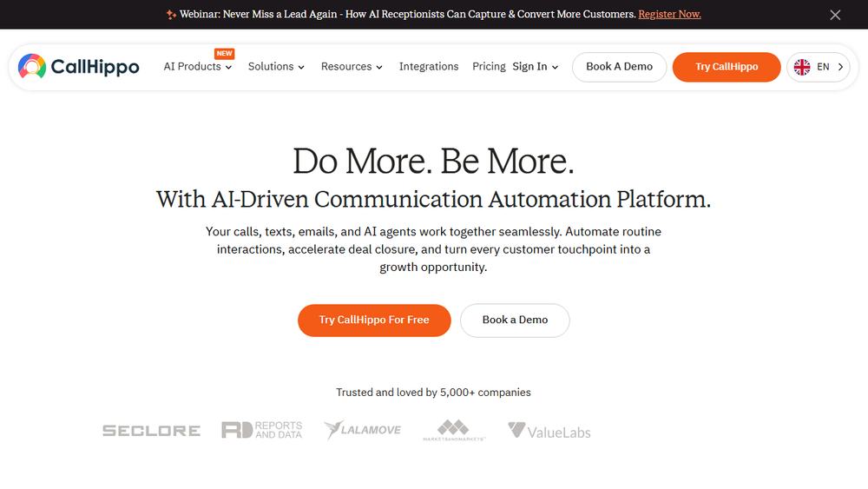
Task: Click Book A Demo in the header
Action: point(619,67)
